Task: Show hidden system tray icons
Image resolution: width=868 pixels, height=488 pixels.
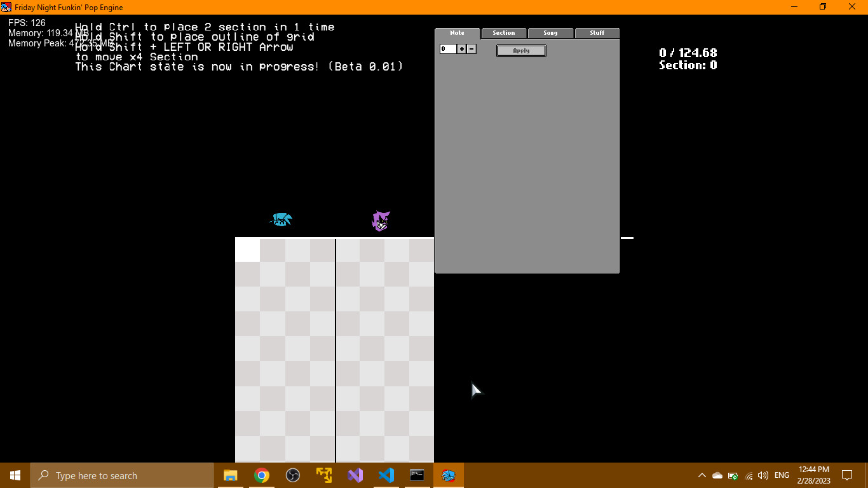Action: click(x=702, y=475)
